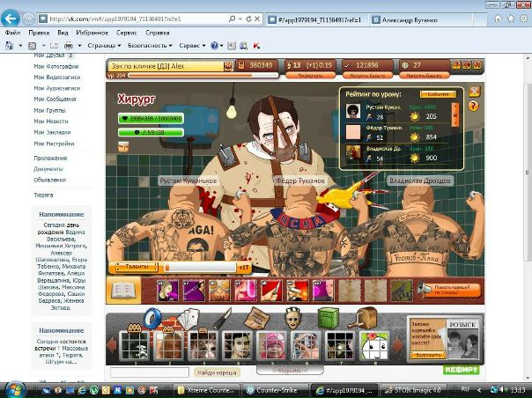This screenshot has width=532, height=398.
Task: Open the Правка menu
Action: 39,32
